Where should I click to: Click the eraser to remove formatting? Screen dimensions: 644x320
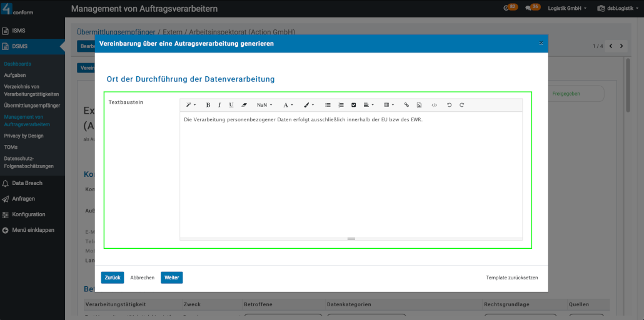tap(244, 105)
